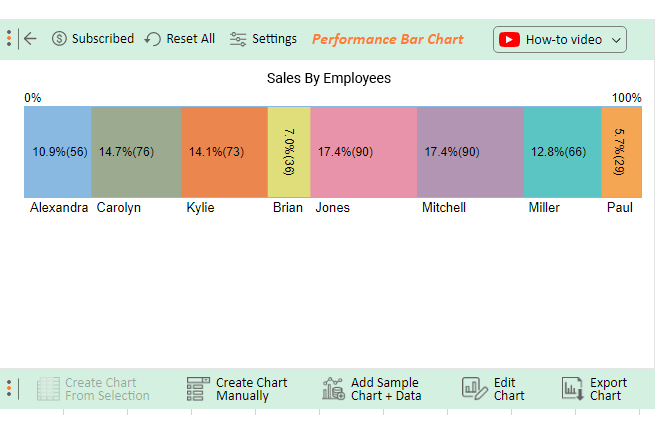Click the Paul name label
The height and width of the screenshot is (435, 655).
[619, 207]
